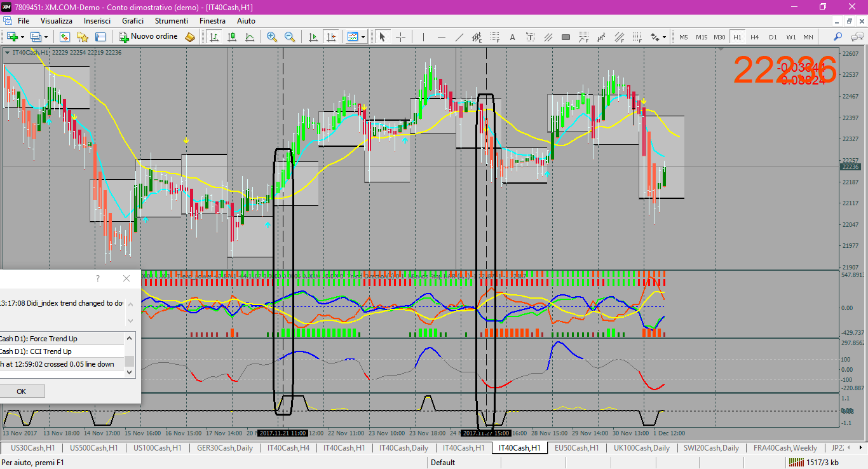Click the 22236 current price label
The width and height of the screenshot is (868, 469).
850,167
